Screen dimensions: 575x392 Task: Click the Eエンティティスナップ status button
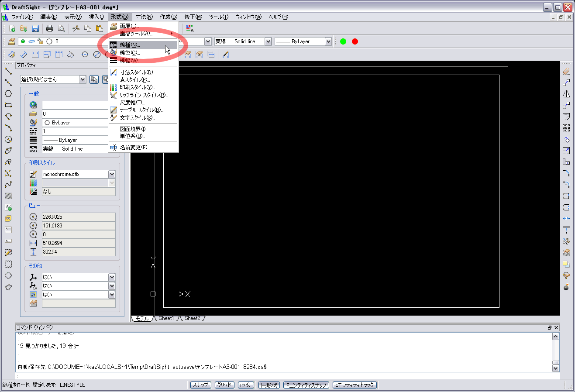pyautogui.click(x=306, y=385)
